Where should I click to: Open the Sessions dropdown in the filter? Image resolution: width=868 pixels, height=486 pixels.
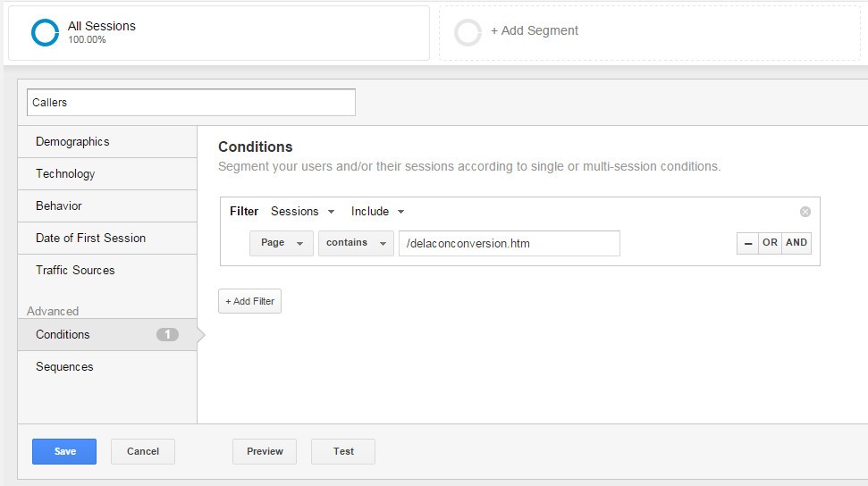tap(303, 212)
